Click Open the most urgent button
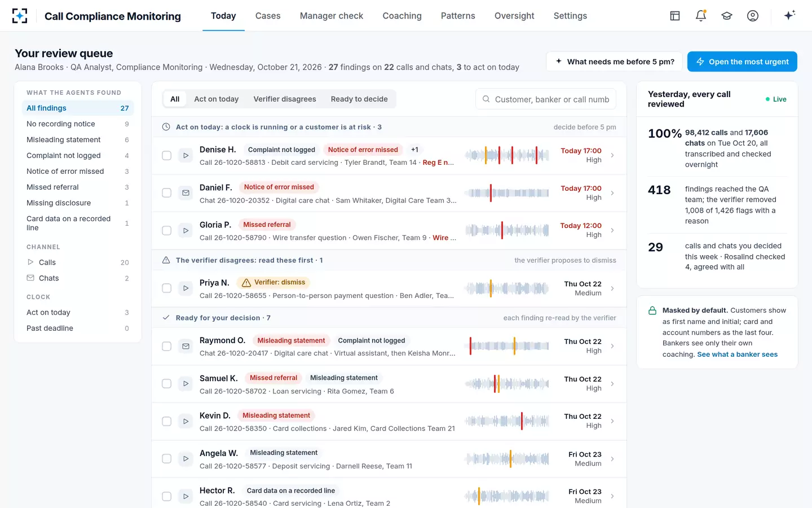 (x=742, y=62)
